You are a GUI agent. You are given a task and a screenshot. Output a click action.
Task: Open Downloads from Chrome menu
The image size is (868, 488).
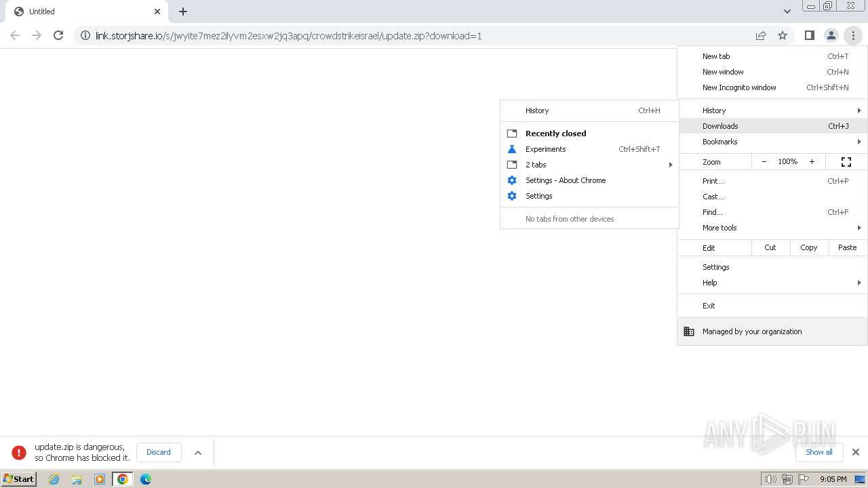[x=772, y=126]
